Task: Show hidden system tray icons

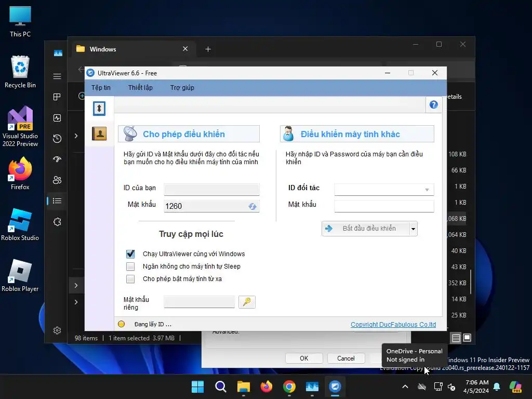Action: pyautogui.click(x=405, y=387)
